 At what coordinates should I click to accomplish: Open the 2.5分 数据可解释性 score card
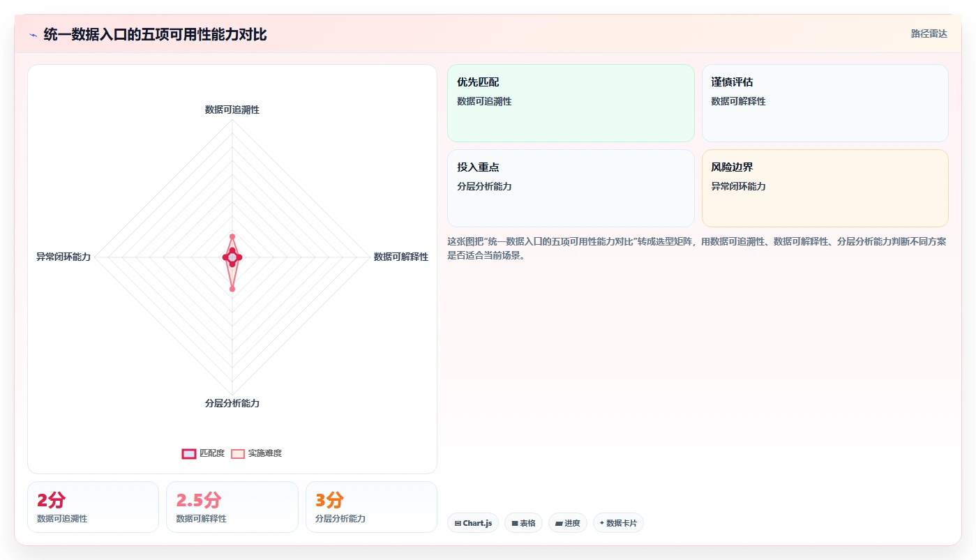[232, 507]
